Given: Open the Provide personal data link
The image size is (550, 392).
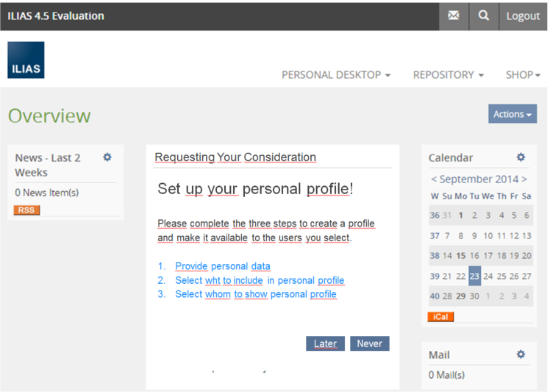Looking at the screenshot, I should (x=222, y=266).
